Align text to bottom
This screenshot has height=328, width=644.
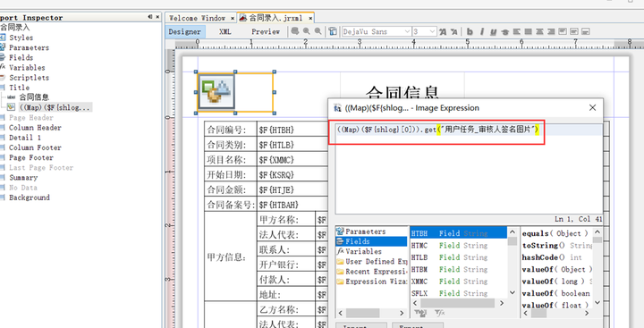586,31
